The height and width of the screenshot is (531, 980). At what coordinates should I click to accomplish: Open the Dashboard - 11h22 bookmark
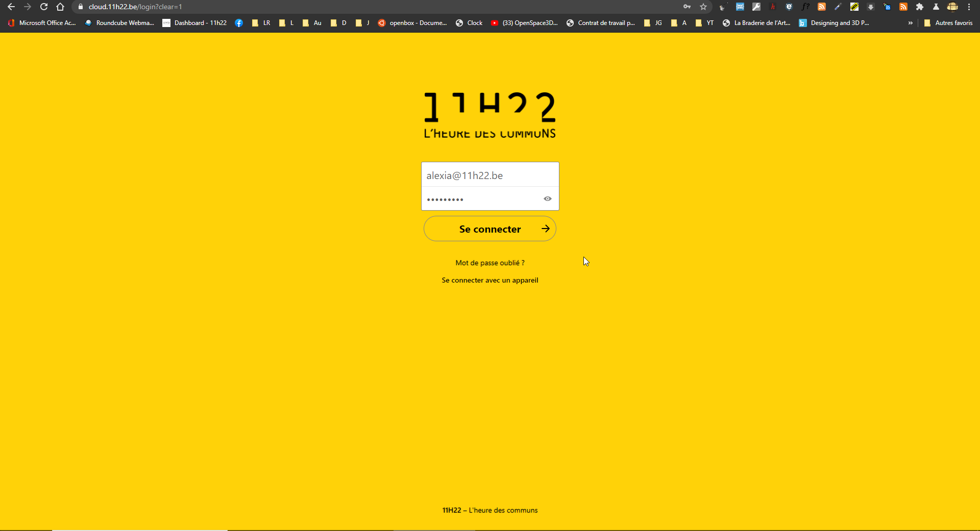tap(194, 23)
